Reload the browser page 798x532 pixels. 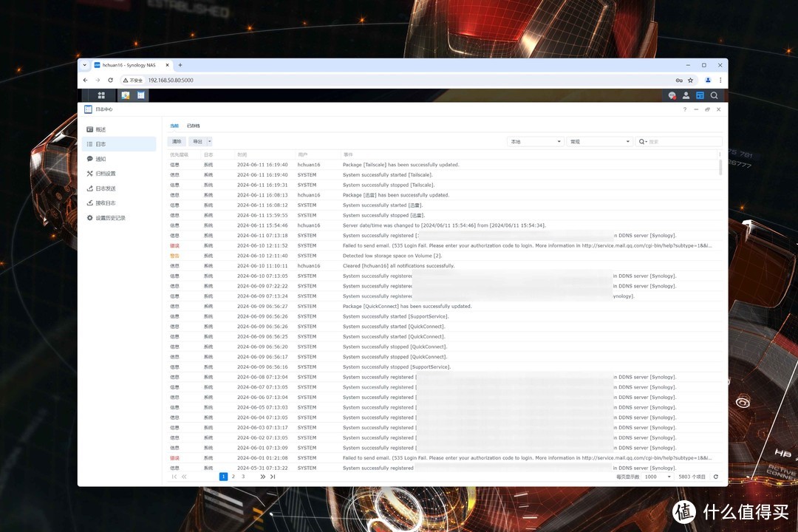[112, 80]
